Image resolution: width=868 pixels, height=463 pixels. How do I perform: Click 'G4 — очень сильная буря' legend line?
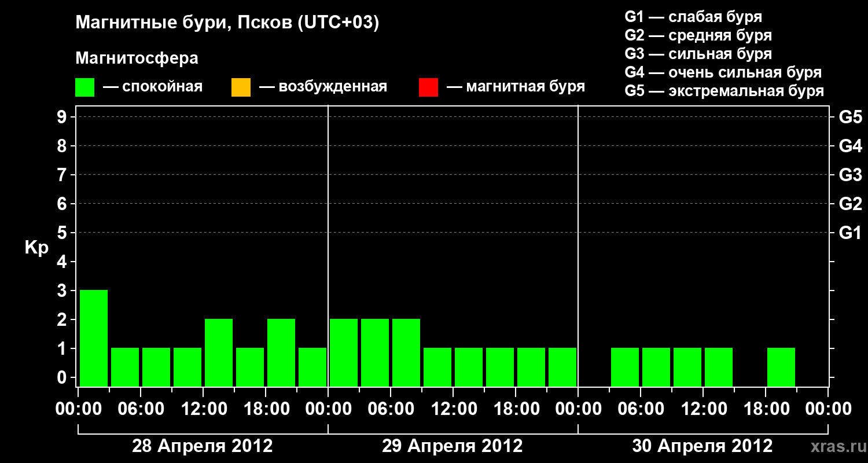(723, 72)
